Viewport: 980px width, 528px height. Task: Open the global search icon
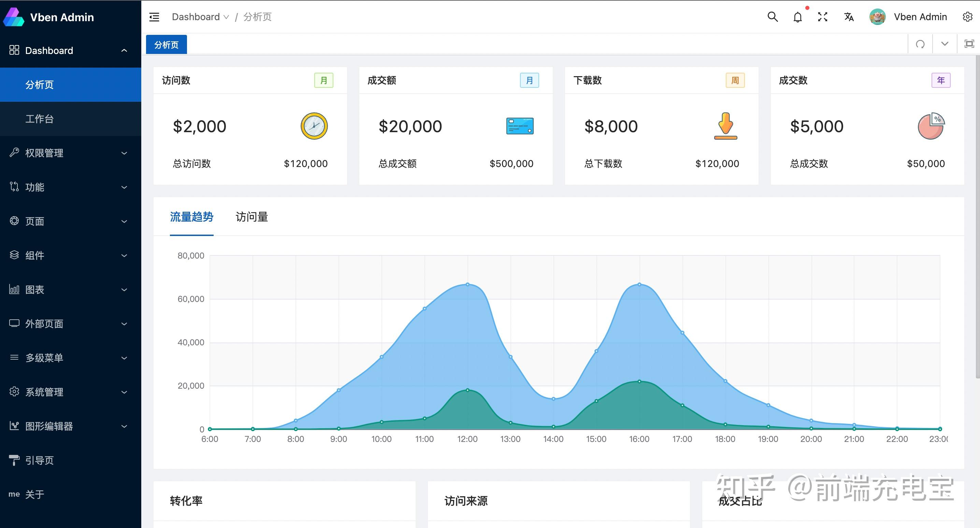(x=772, y=17)
